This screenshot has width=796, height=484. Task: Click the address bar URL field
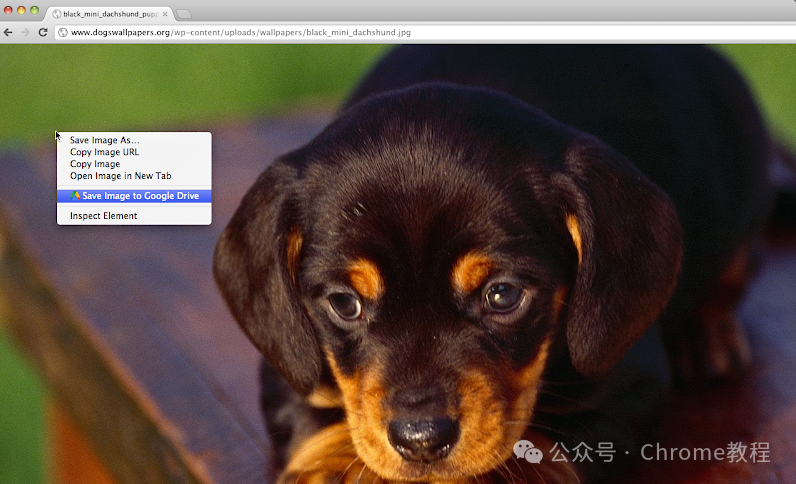[425, 33]
